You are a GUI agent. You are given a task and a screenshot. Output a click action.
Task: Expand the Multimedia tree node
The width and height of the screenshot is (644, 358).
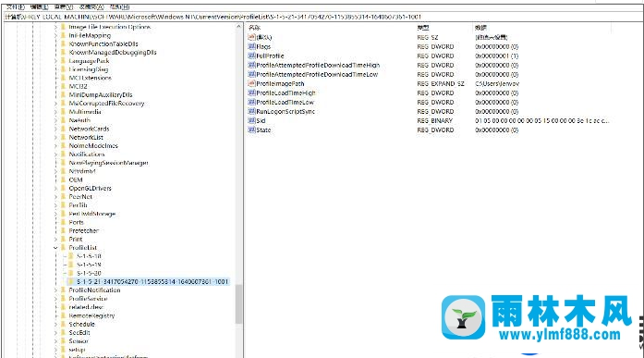(55, 112)
